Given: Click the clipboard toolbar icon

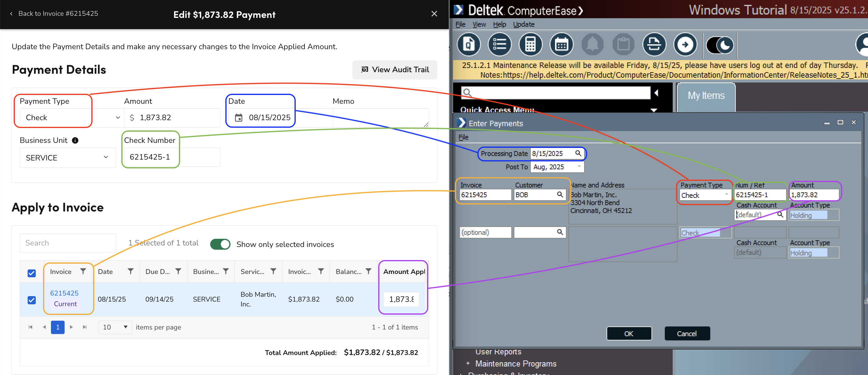Looking at the screenshot, I should (623, 45).
